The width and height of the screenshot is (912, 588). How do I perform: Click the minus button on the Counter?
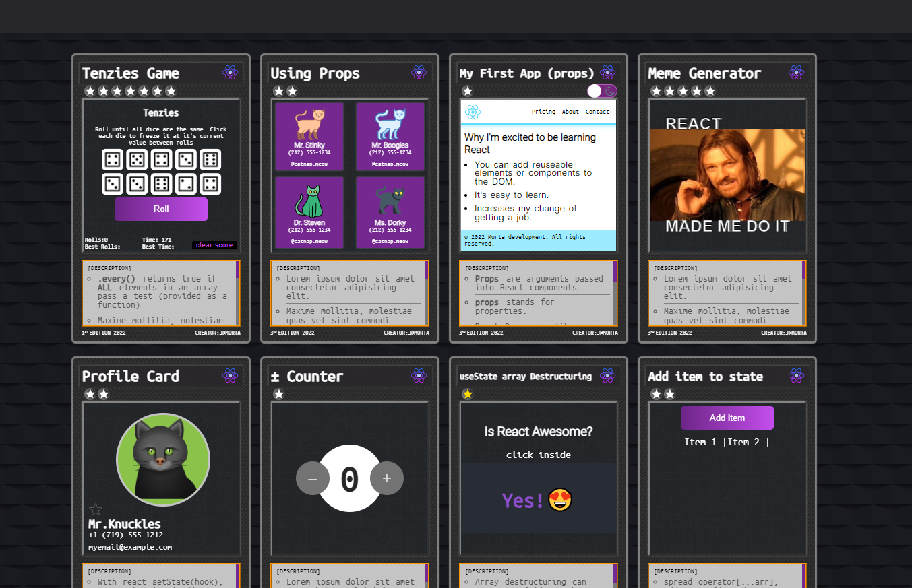point(313,478)
